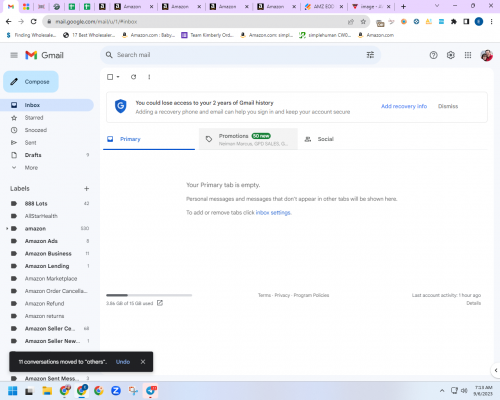
Task: Click the Gmail main menu hamburger icon
Action: point(14,55)
